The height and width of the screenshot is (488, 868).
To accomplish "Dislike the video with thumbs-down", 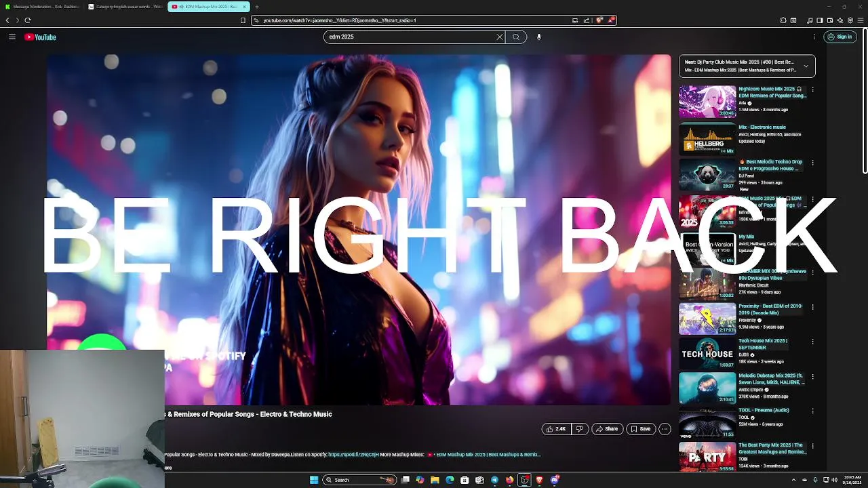I will [x=579, y=429].
